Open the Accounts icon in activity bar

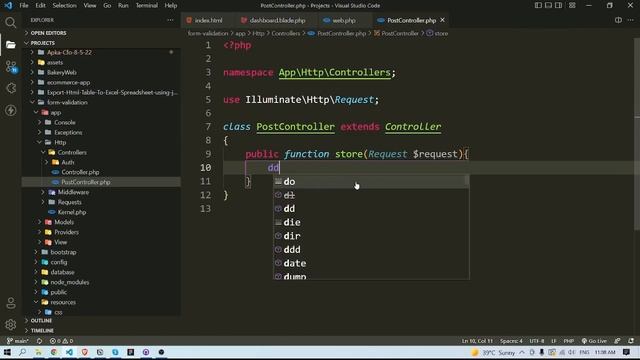[11, 303]
